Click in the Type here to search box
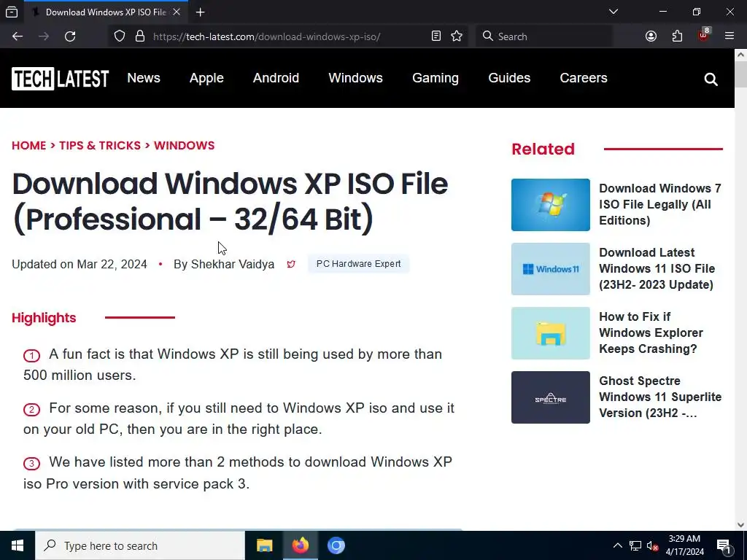Screen dimensions: 747x560 click(x=140, y=545)
